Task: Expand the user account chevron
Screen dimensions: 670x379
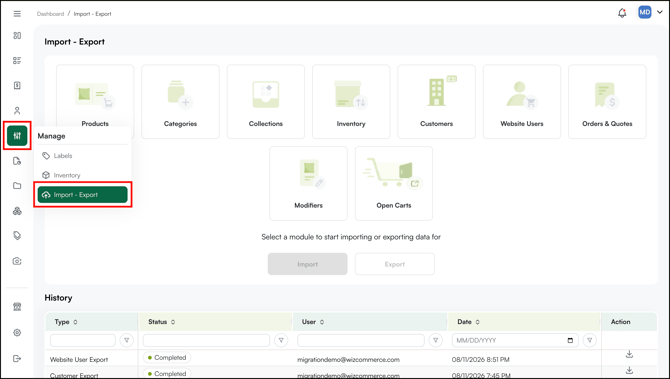Action: (660, 12)
